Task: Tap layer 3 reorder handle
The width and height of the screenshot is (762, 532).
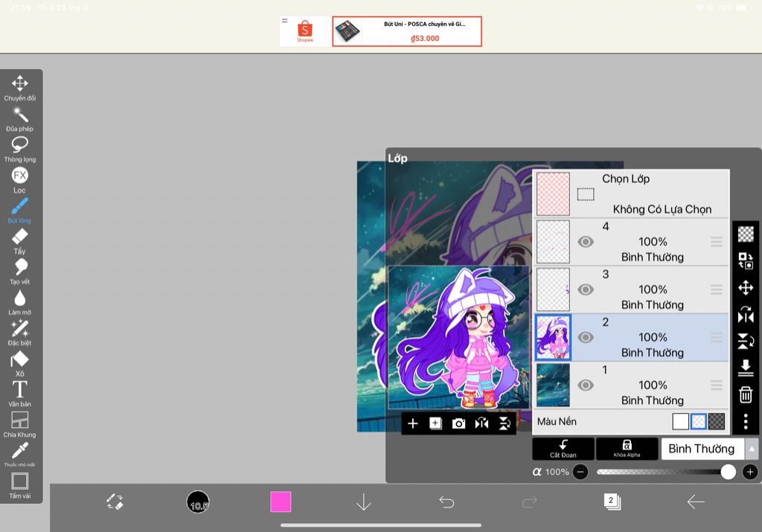Action: tap(717, 289)
